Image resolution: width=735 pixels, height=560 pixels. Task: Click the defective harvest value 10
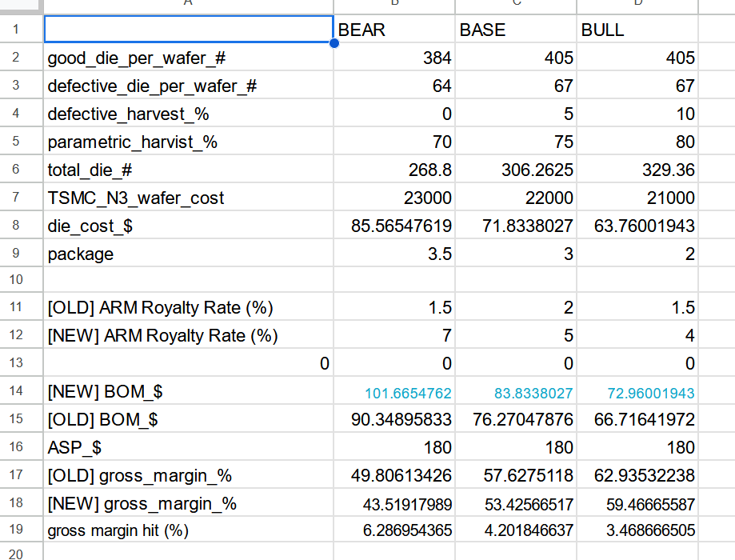point(637,113)
